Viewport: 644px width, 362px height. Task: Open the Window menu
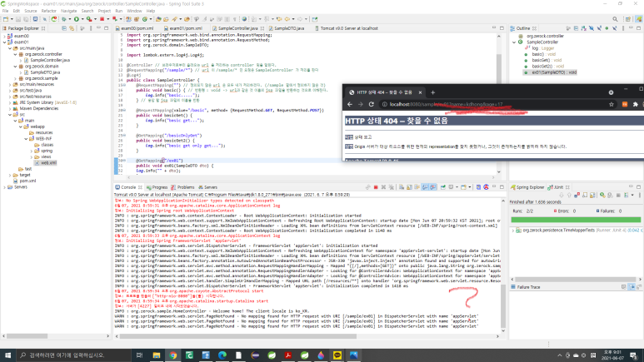134,11
